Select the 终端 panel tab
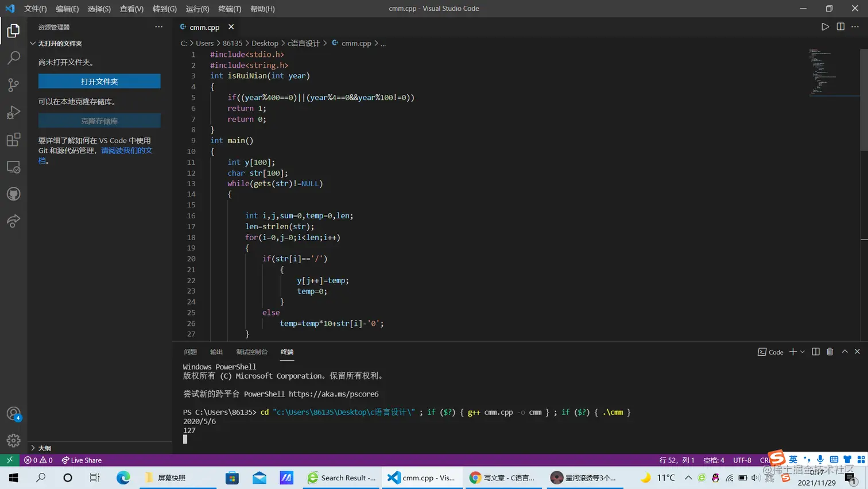Image resolution: width=868 pixels, height=489 pixels. [287, 352]
